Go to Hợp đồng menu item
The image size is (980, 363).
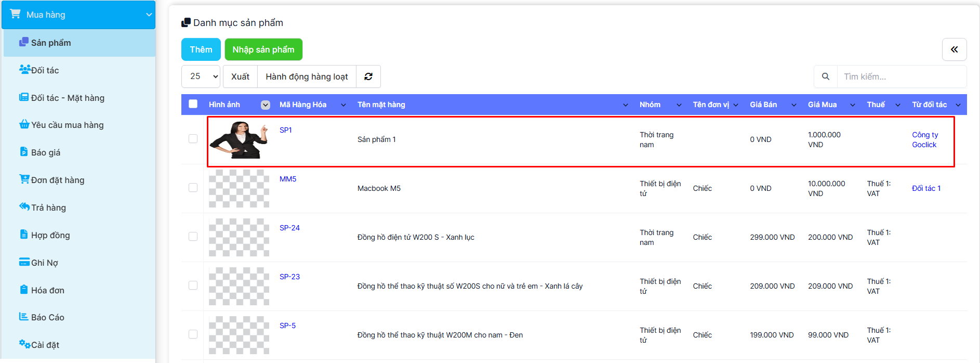pos(50,235)
